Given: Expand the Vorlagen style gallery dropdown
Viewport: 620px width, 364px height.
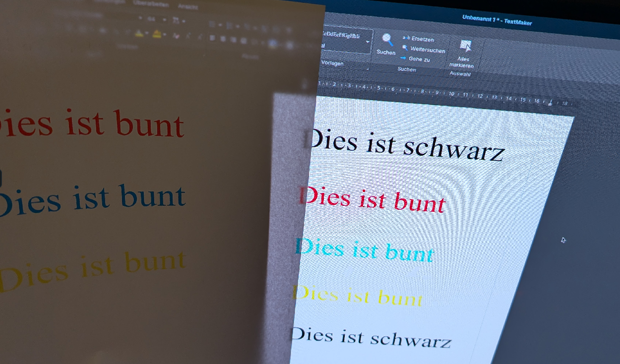Looking at the screenshot, I should point(368,42).
